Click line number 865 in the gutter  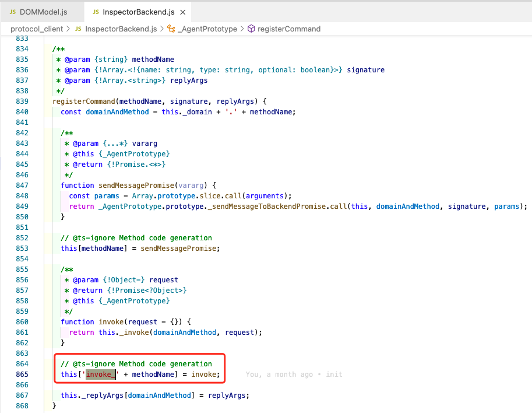point(22,374)
